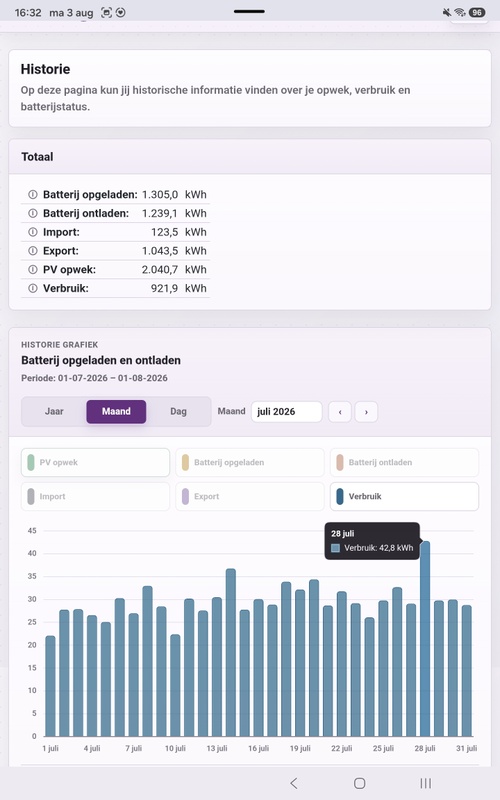Tap the WiFi status icon
500x800 pixels.
tap(460, 12)
